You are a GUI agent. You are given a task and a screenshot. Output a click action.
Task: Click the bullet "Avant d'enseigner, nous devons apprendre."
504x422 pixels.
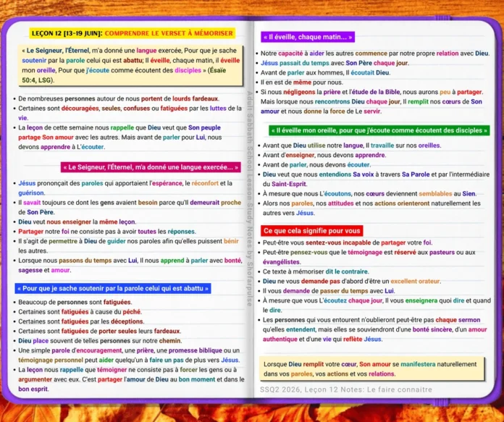point(324,155)
